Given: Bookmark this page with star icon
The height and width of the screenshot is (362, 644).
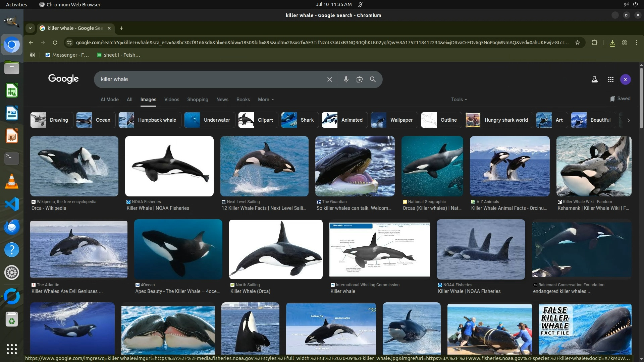Looking at the screenshot, I should pyautogui.click(x=577, y=43).
